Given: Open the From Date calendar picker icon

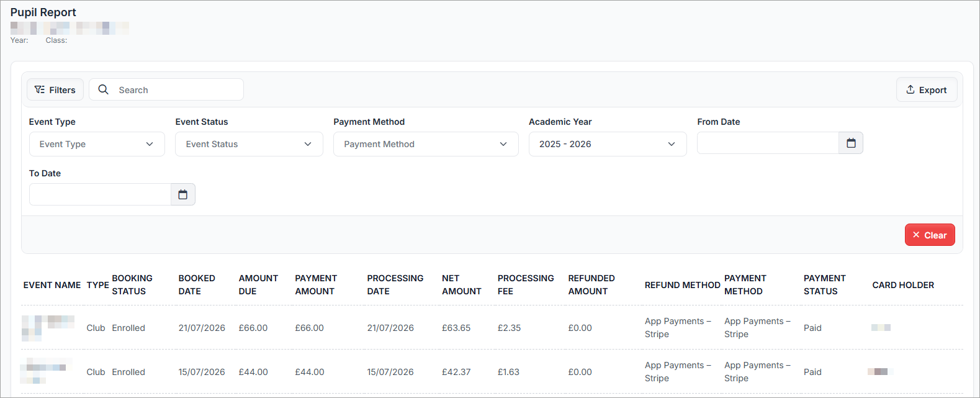Looking at the screenshot, I should [x=851, y=143].
